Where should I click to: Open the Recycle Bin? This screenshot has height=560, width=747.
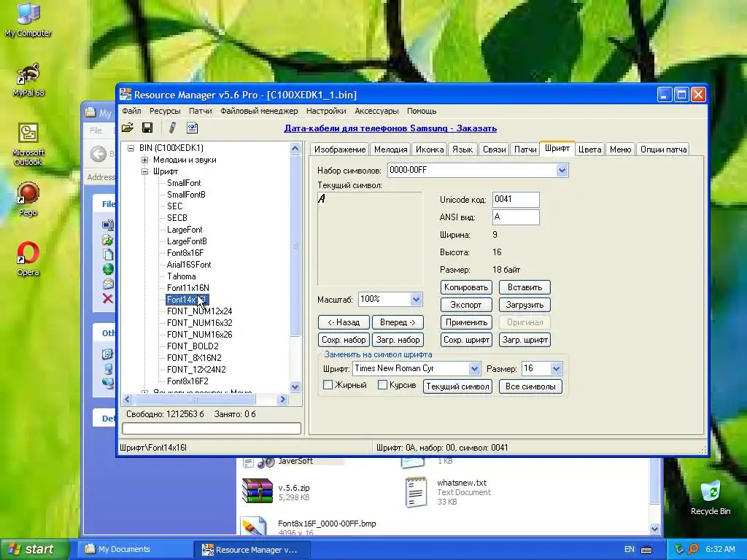(711, 498)
